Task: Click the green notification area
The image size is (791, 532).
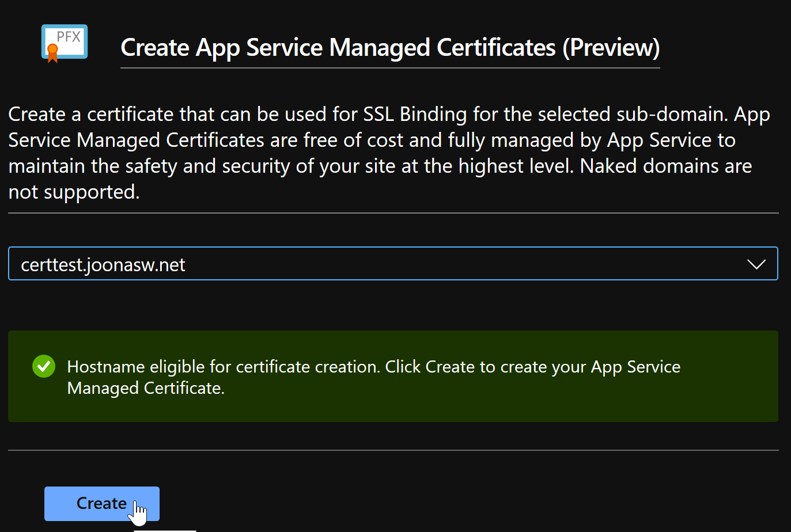Action: 395,377
